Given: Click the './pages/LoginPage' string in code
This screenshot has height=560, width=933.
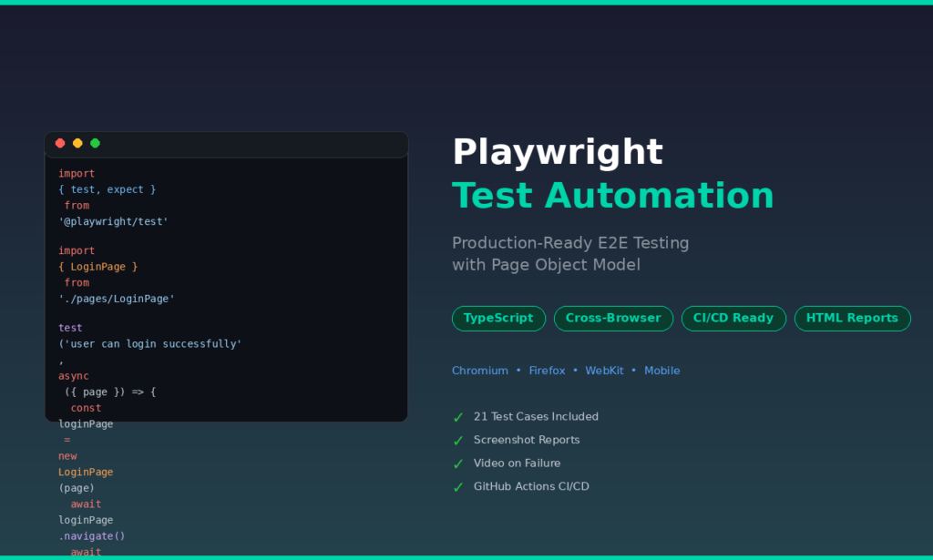Looking at the screenshot, I should coord(117,299).
